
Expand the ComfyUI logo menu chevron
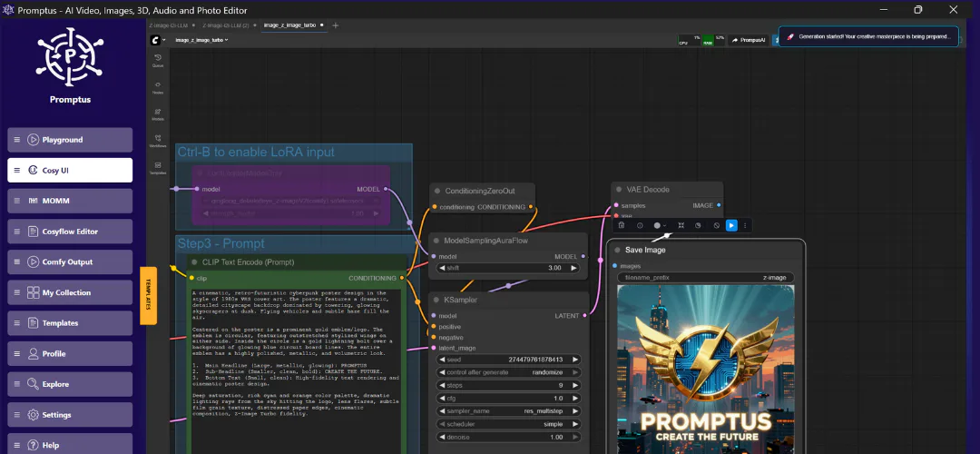163,40
